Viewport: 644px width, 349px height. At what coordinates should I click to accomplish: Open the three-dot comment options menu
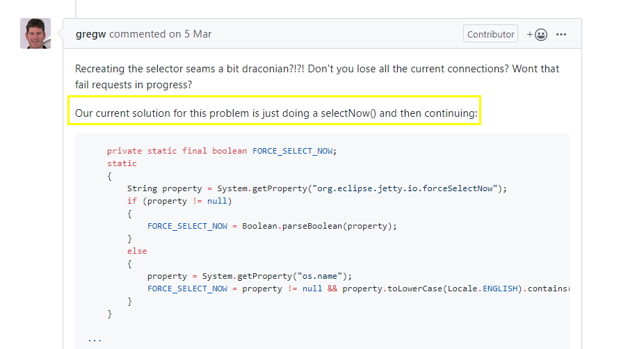(561, 34)
